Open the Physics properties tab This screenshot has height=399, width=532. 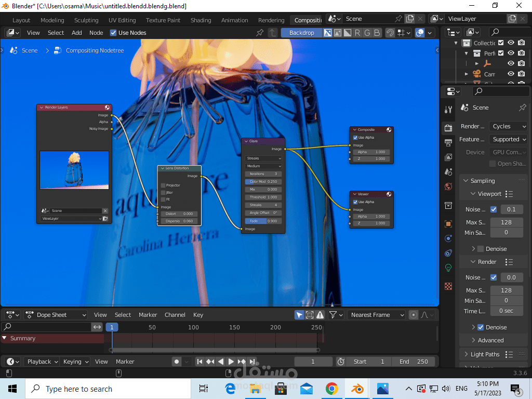click(448, 238)
